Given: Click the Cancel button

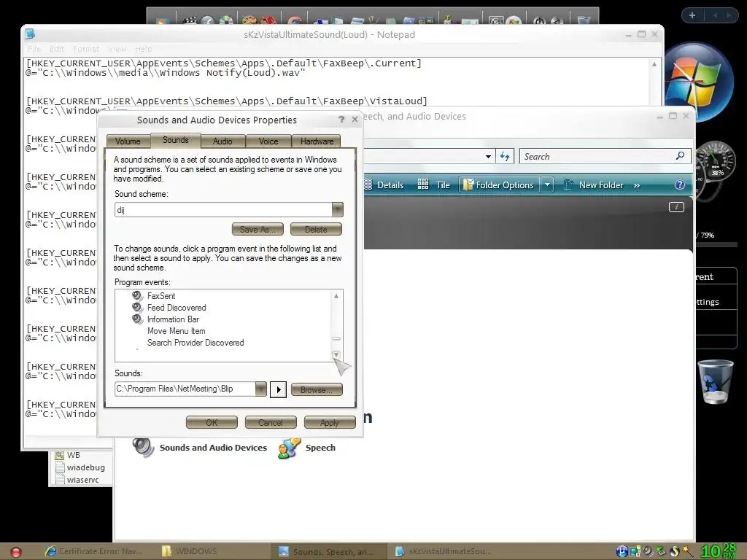Looking at the screenshot, I should point(271,422).
